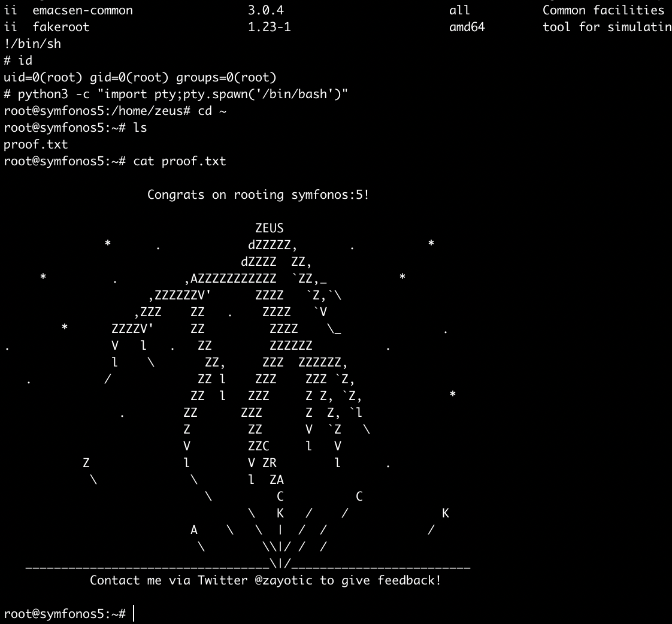The image size is (672, 624).
Task: Click the proof.txt filename in ls output
Action: (36, 144)
